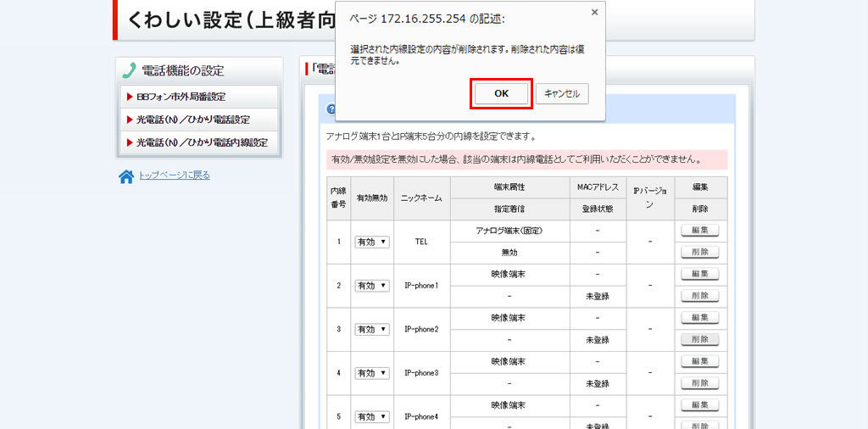This screenshot has height=429, width=868.
Task: Click 削除 button for TEL extension
Action: click(x=699, y=252)
